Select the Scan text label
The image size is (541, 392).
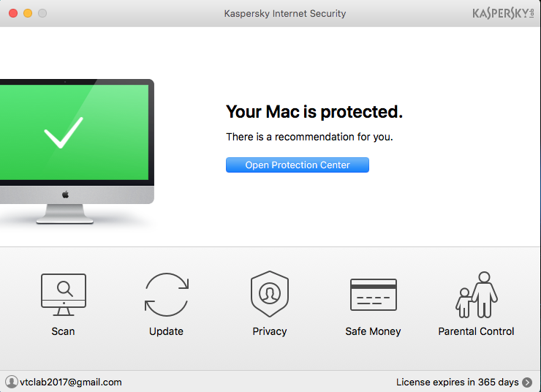[x=63, y=331]
